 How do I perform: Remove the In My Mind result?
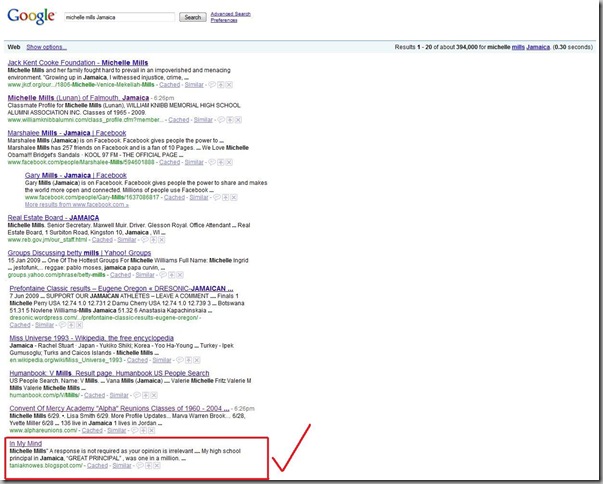pyautogui.click(x=157, y=466)
